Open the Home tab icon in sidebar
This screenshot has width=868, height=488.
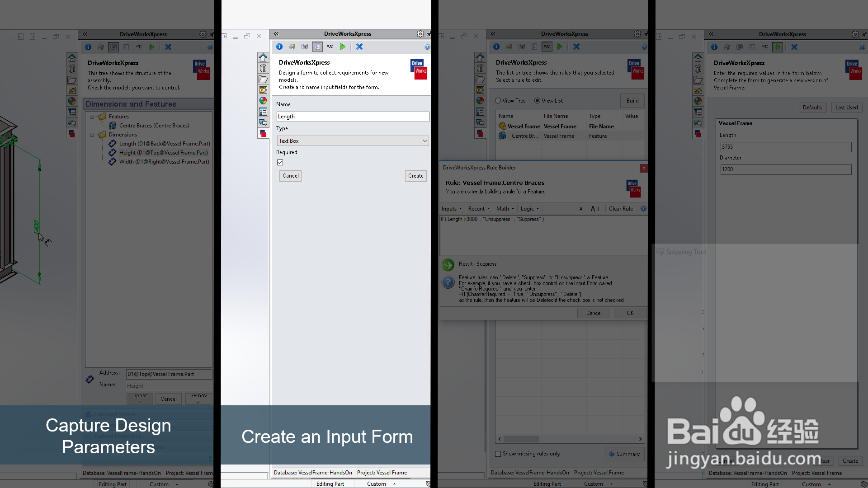[x=263, y=57]
